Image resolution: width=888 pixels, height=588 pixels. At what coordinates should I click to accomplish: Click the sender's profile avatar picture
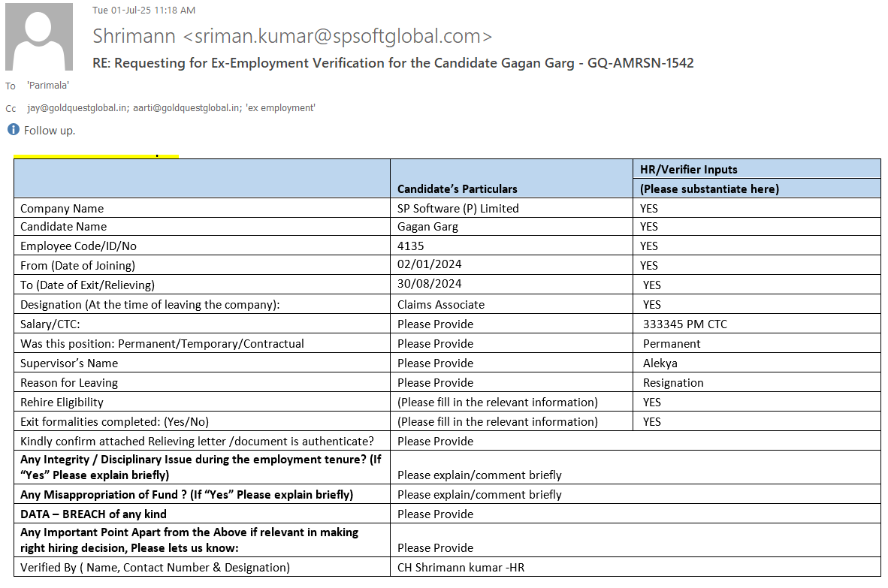39,37
